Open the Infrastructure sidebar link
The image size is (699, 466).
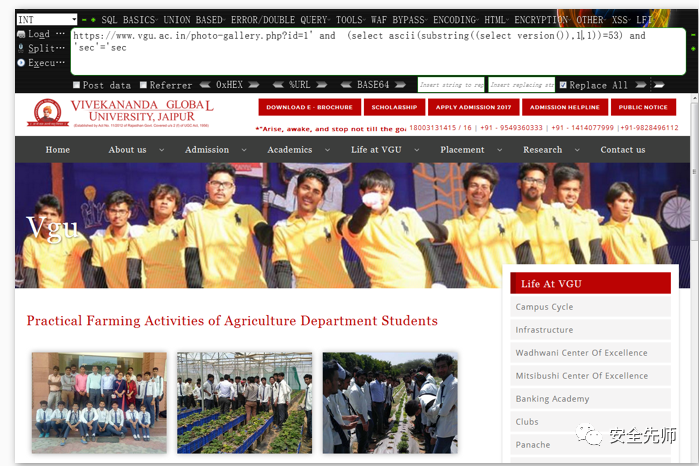pos(590,330)
